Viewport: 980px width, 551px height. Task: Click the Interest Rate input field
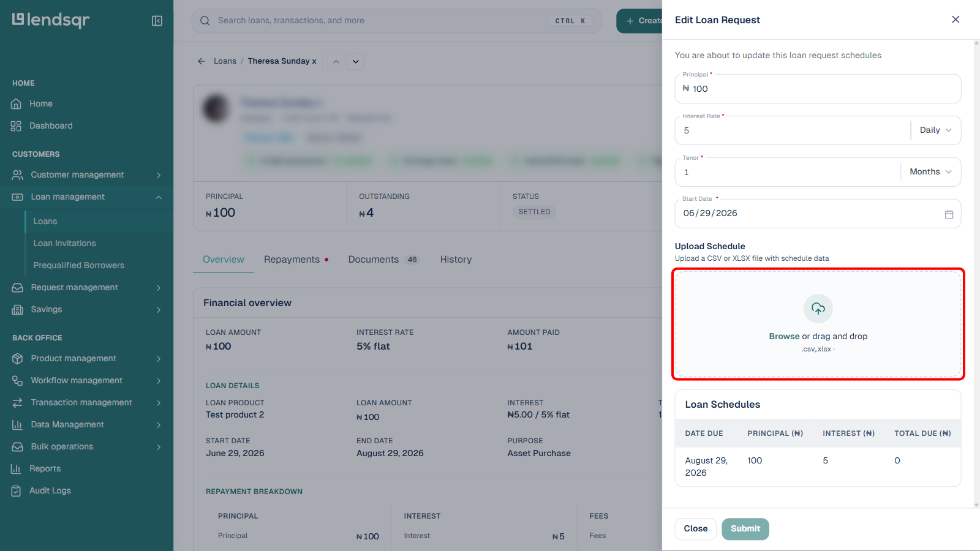point(793,130)
